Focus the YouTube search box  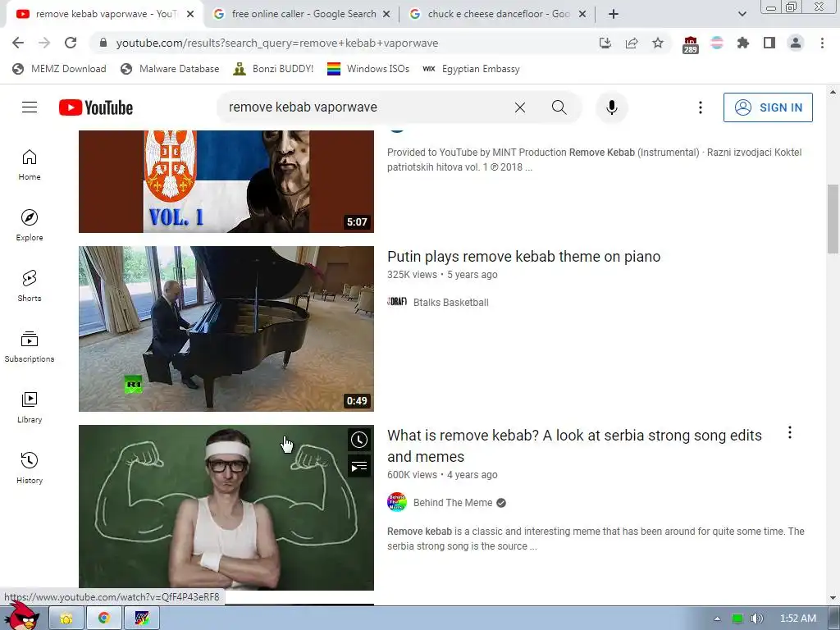coord(364,107)
